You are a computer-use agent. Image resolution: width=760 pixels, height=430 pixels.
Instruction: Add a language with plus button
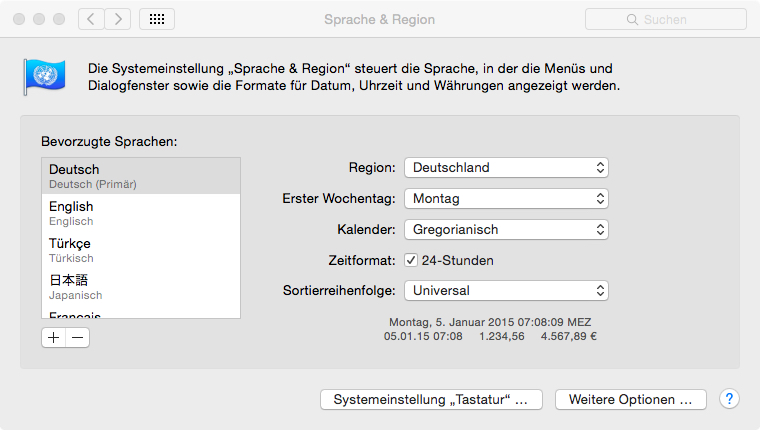coord(54,338)
